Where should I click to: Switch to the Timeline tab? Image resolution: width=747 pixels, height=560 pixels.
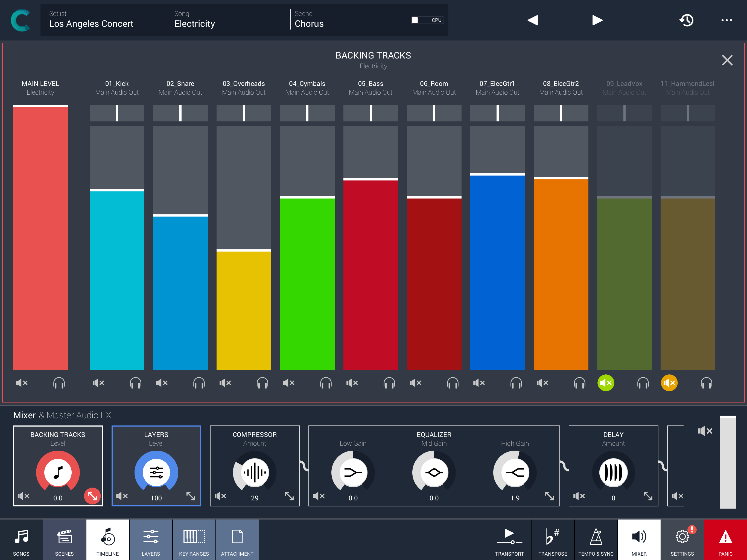(107, 540)
